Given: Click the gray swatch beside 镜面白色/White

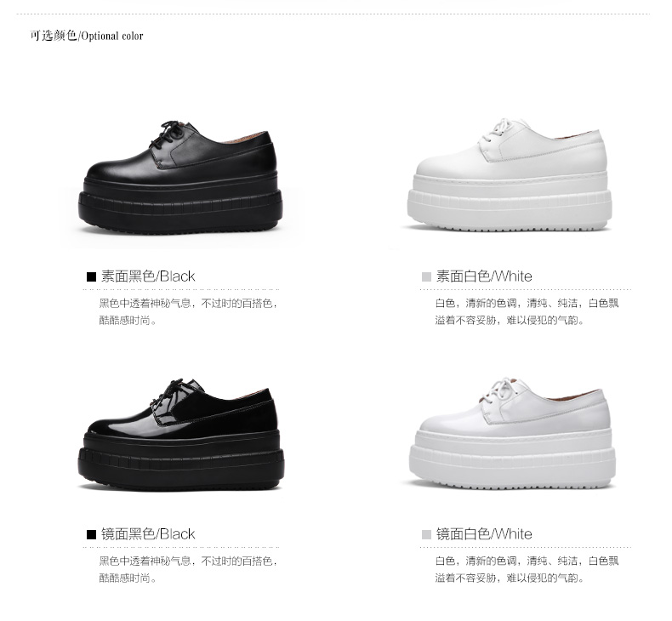Looking at the screenshot, I should tap(426, 534).
